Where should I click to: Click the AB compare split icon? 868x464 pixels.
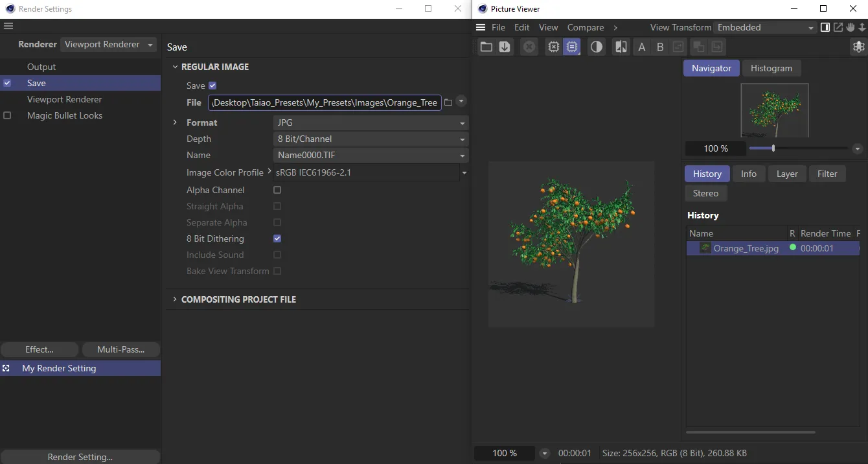tap(621, 47)
